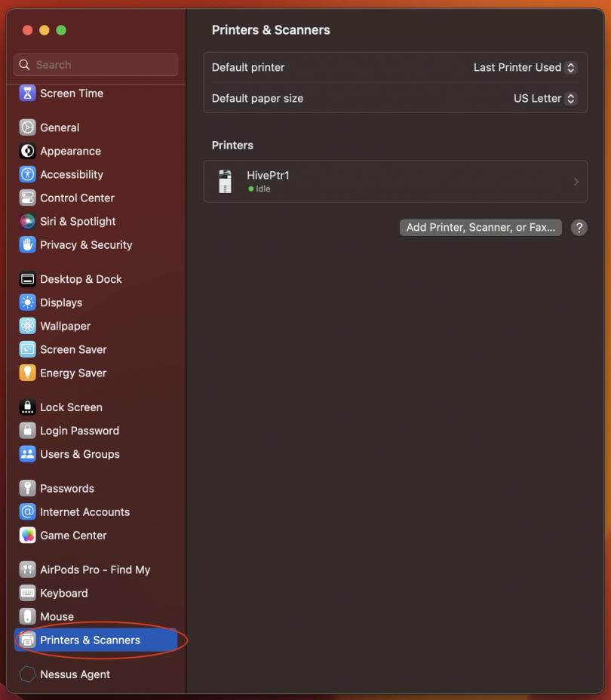The image size is (611, 700).
Task: Select the Displays sun icon
Action: click(27, 302)
